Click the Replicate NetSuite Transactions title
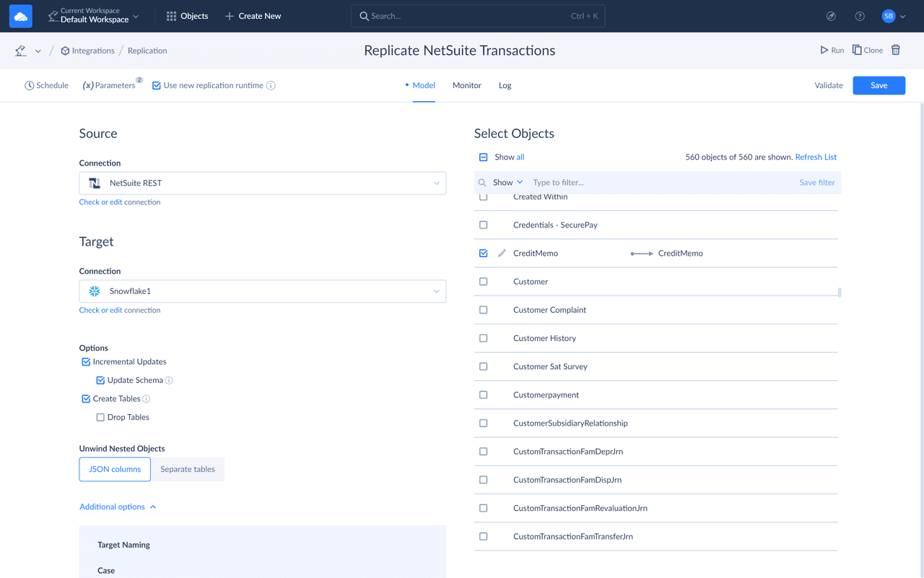 [460, 51]
